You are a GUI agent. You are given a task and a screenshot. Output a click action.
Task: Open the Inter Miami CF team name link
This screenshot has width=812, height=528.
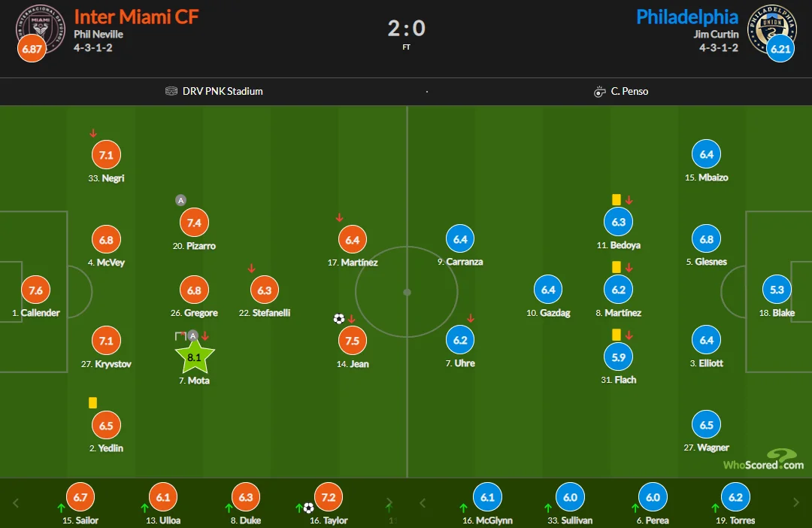[136, 17]
